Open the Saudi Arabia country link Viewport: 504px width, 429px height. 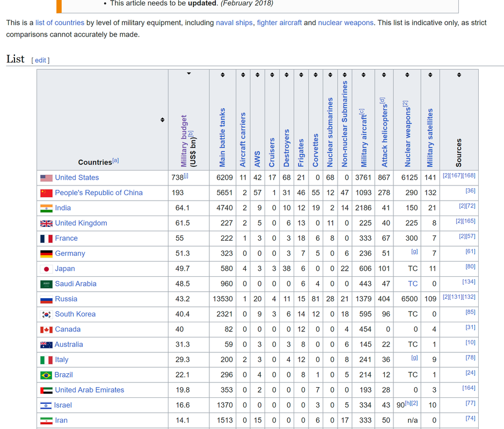[76, 284]
